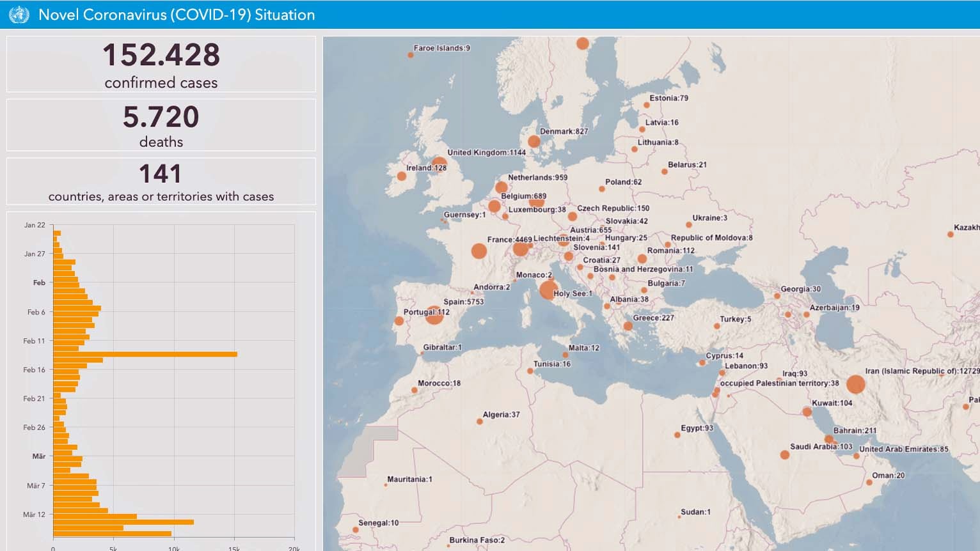Select the Iran case marker on the map
This screenshot has width=980, height=551.
pos(855,384)
